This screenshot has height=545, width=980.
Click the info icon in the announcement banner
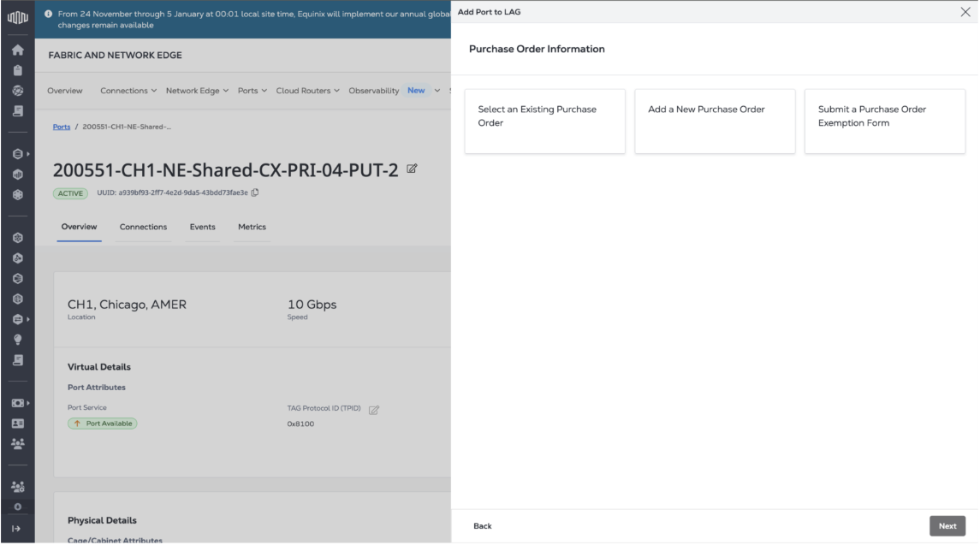click(x=48, y=14)
